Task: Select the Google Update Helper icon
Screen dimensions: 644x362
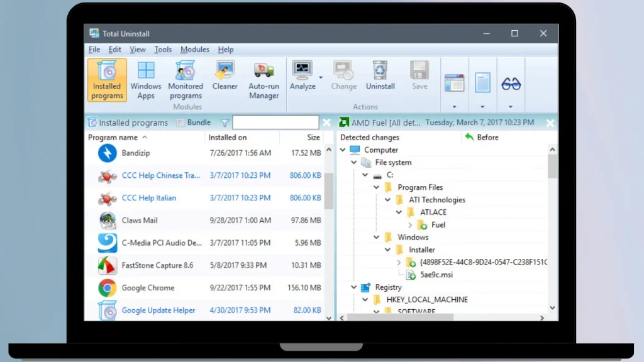Action: (107, 310)
